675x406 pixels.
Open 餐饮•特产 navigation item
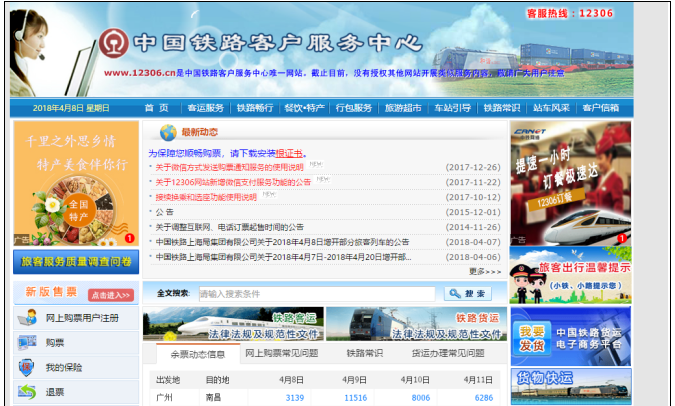point(304,108)
